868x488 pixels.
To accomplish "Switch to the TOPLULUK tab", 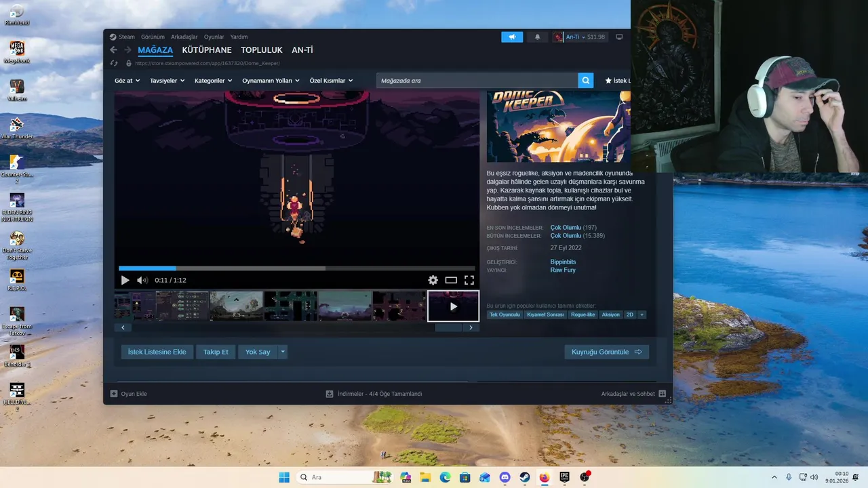I will 262,50.
